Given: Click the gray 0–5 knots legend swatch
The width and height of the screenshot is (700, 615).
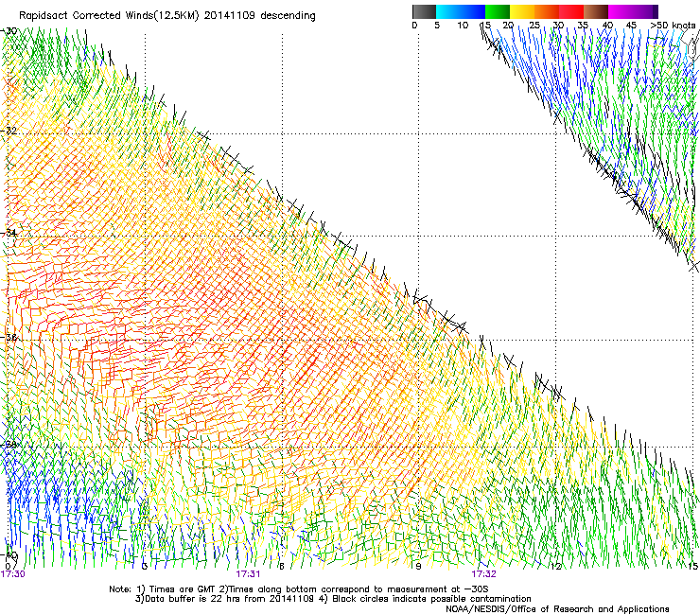Looking at the screenshot, I should click(x=424, y=11).
